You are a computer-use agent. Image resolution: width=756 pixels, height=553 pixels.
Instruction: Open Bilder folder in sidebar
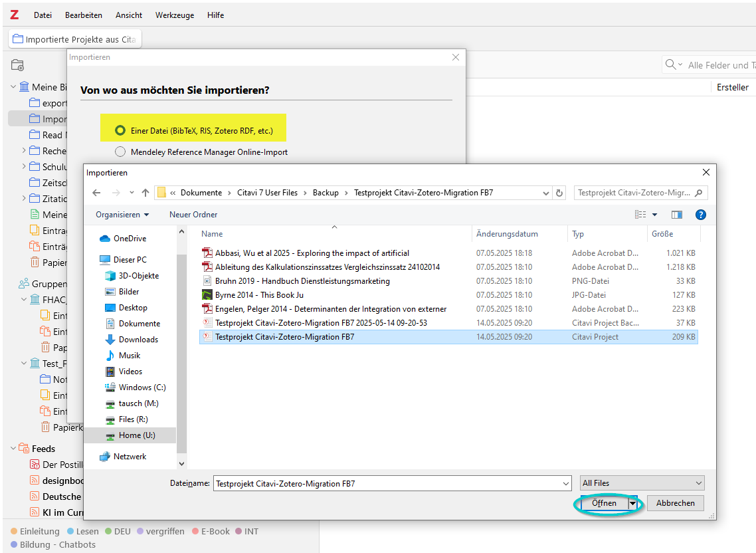[122, 292]
